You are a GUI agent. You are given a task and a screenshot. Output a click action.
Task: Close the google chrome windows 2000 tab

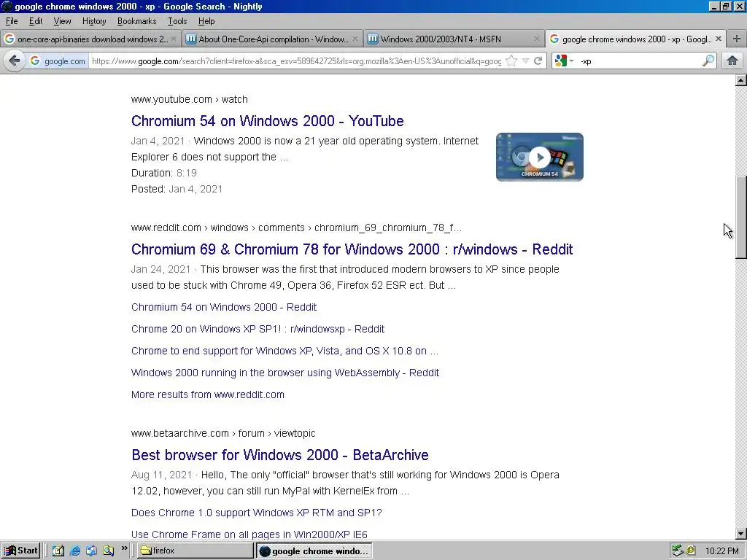(x=719, y=39)
